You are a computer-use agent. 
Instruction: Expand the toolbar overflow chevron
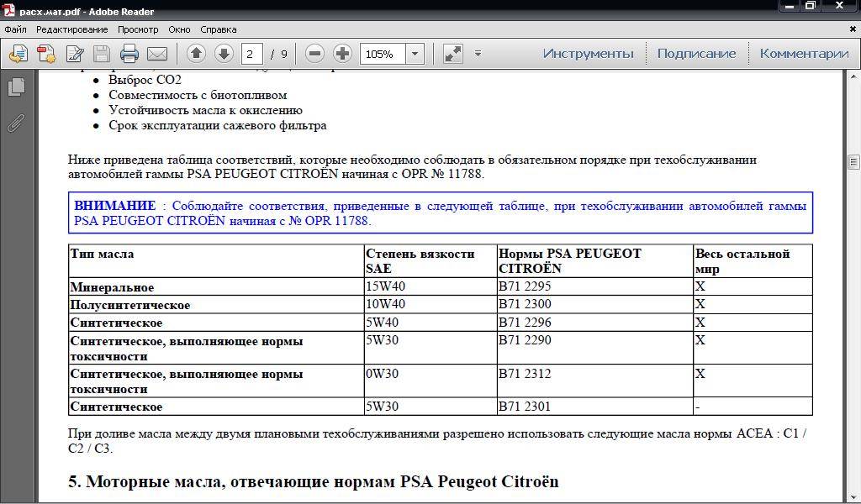(477, 55)
